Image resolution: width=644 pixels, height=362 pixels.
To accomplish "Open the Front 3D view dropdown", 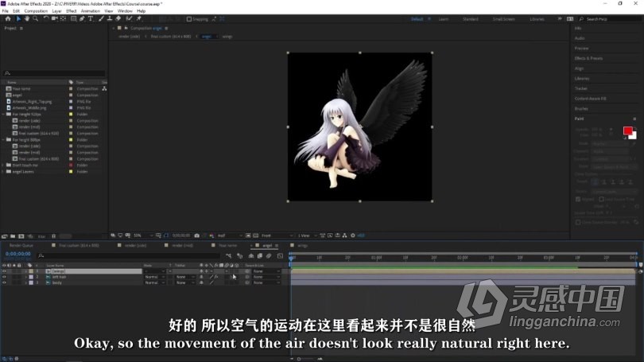I will pyautogui.click(x=277, y=235).
